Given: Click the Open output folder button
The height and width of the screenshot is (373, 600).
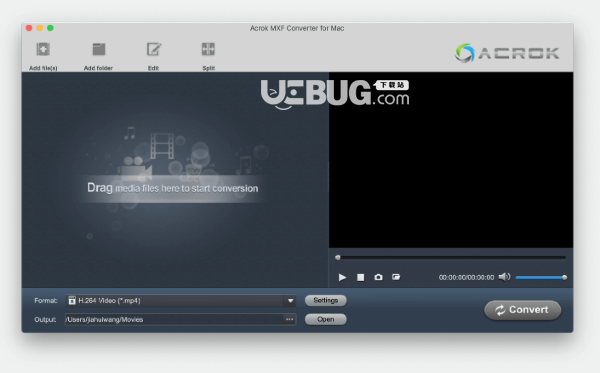Looking at the screenshot, I should pos(326,319).
